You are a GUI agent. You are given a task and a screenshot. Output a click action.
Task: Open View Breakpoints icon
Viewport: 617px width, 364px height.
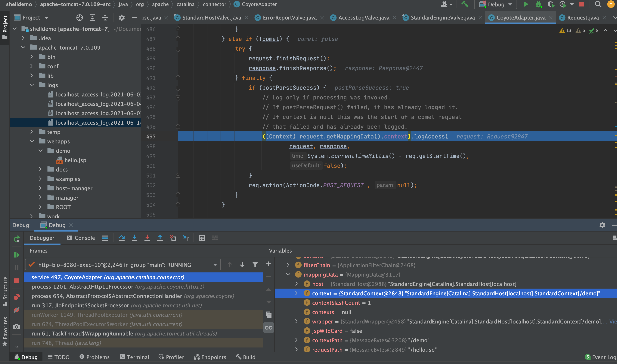coord(17,297)
